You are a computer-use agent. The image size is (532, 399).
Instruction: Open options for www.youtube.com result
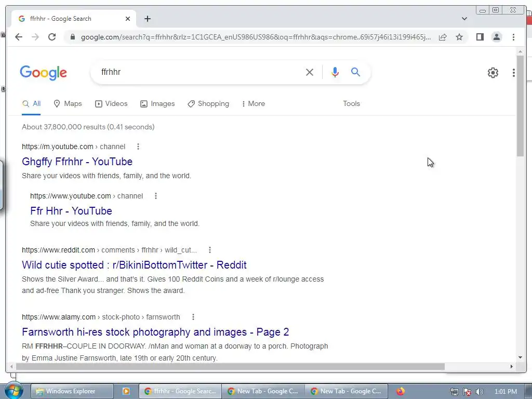pyautogui.click(x=155, y=196)
